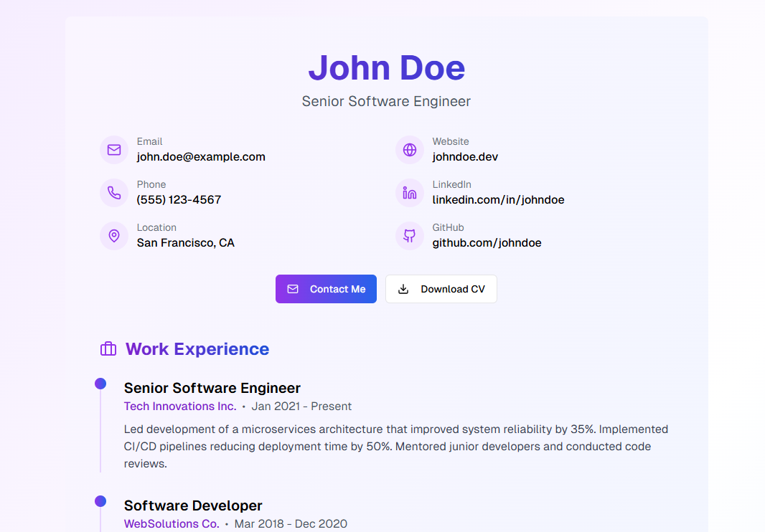Click the download arrow icon on Download CV

coord(403,289)
